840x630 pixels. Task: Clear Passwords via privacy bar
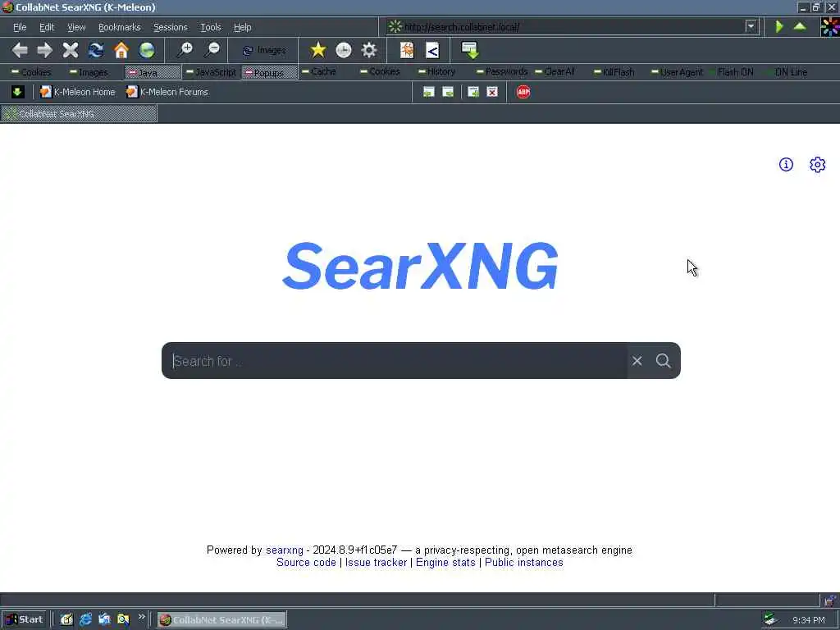(x=502, y=71)
